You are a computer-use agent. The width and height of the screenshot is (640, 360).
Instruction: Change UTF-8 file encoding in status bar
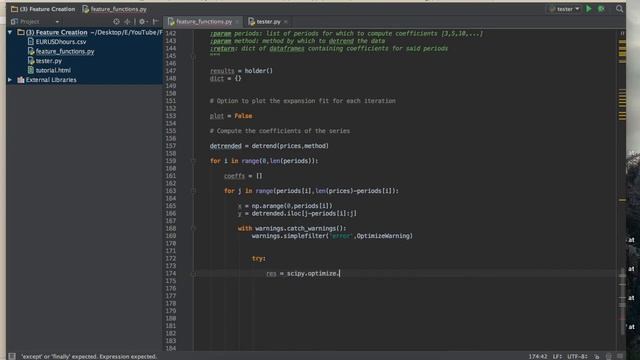577,357
